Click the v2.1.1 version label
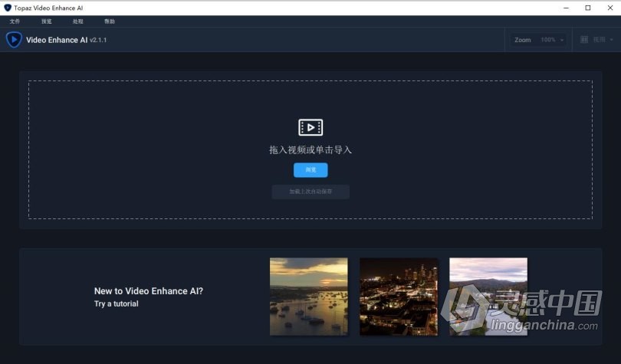Screen dimensions: 621x364 coord(98,40)
